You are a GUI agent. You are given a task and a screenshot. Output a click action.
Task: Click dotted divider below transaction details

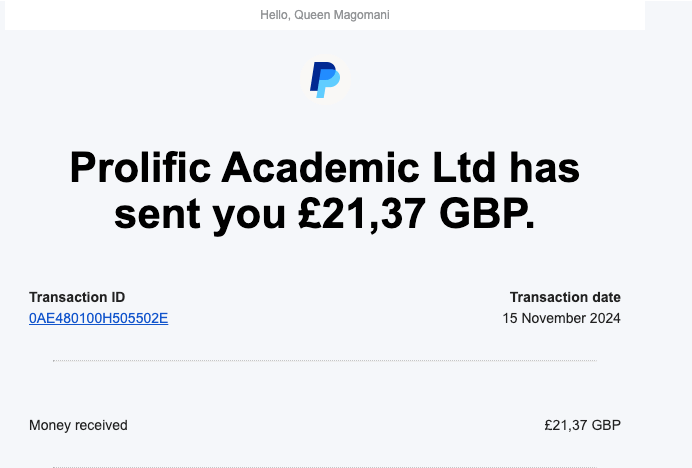pyautogui.click(x=325, y=361)
